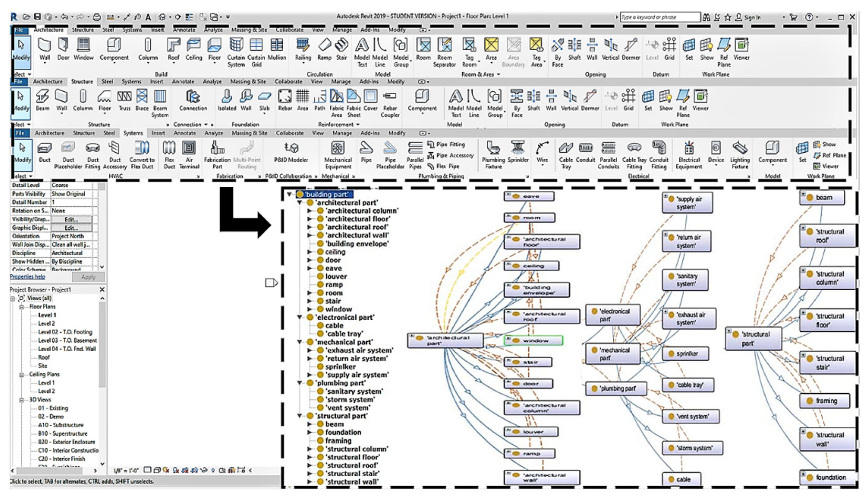
Task: Toggle the expand box on 'supply air system' node
Action: (665, 196)
